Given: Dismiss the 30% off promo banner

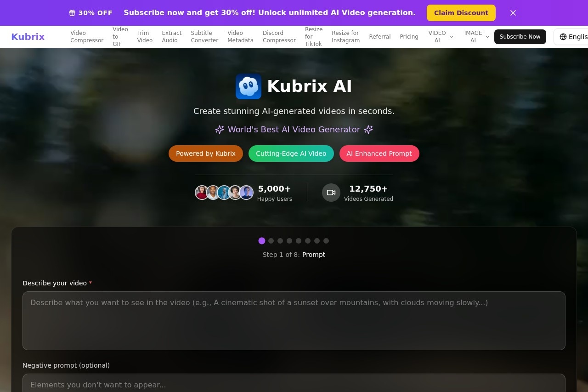Looking at the screenshot, I should 513,13.
